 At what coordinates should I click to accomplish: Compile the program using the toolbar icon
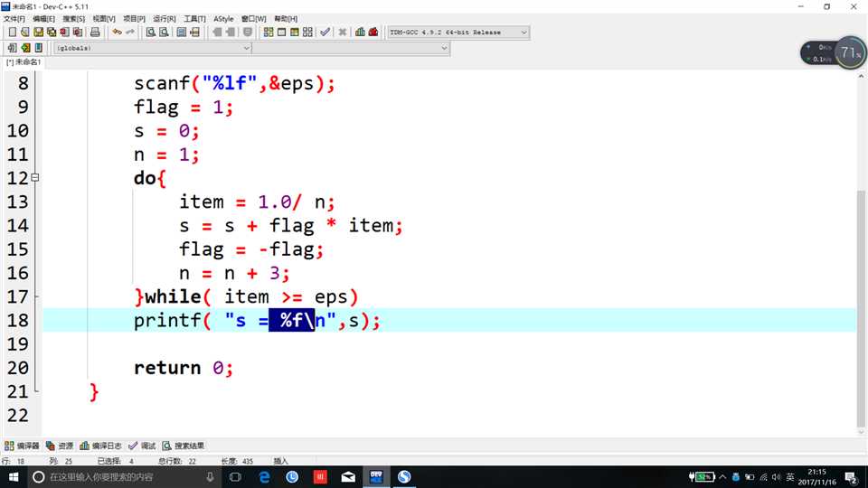coord(269,33)
